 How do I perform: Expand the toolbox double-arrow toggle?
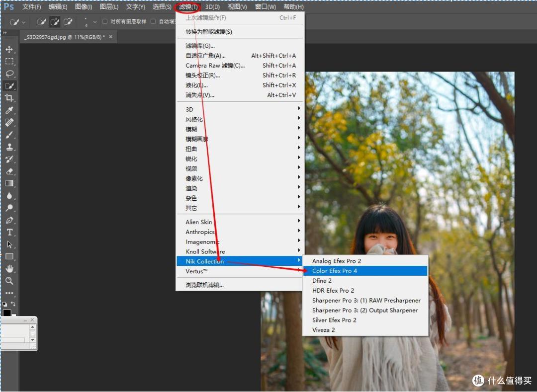click(5, 33)
